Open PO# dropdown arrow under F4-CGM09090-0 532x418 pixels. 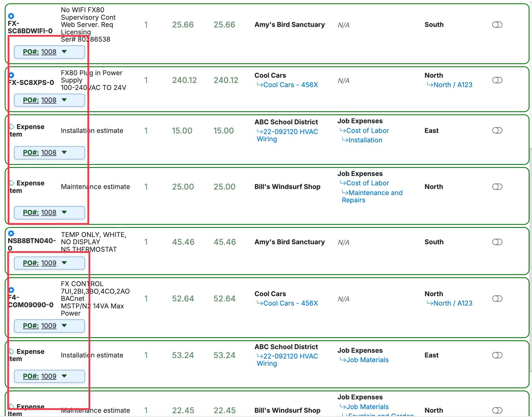(64, 326)
